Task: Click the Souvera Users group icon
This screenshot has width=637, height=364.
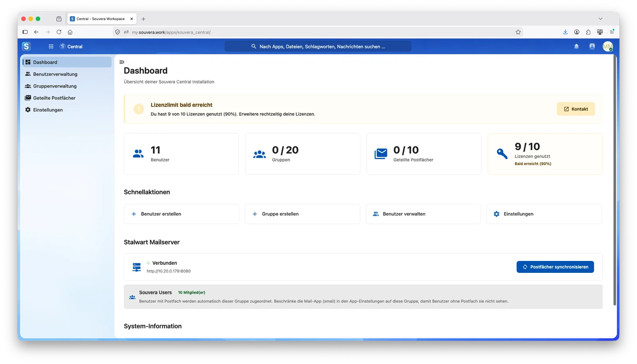Action: tap(132, 297)
